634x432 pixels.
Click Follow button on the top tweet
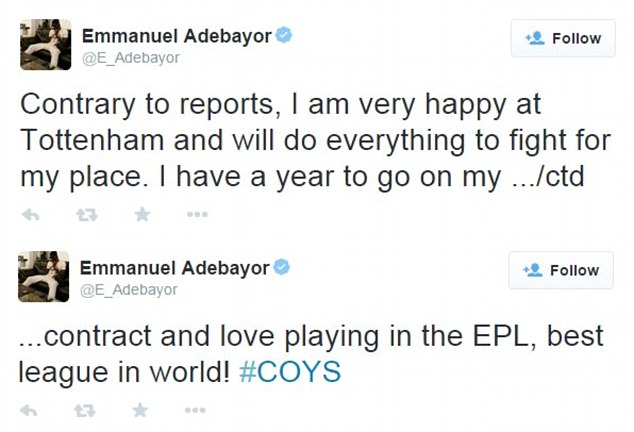[563, 38]
